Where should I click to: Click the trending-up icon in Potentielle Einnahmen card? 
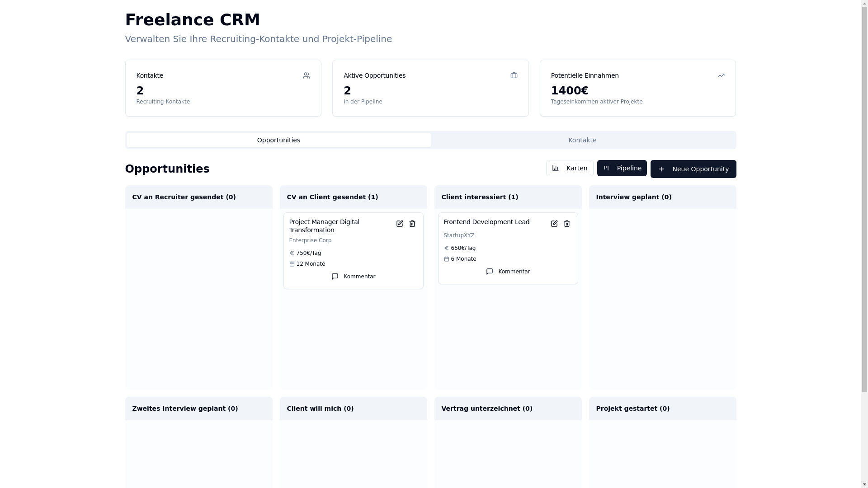pos(721,75)
